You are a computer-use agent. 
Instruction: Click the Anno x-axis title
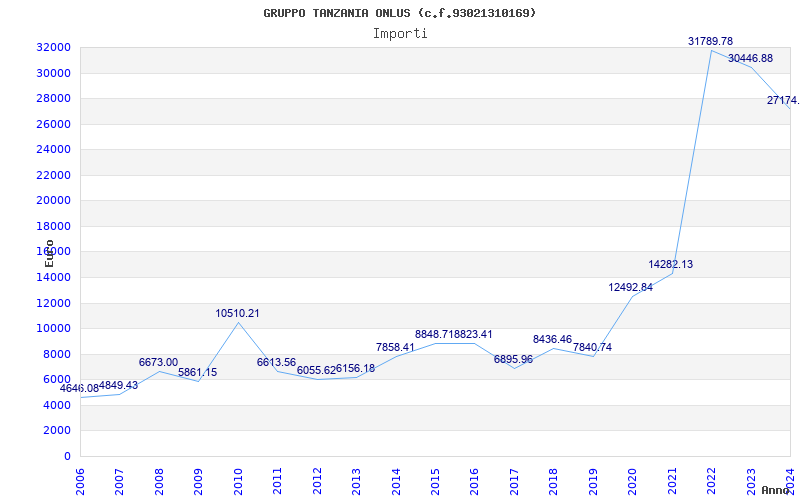point(776,490)
